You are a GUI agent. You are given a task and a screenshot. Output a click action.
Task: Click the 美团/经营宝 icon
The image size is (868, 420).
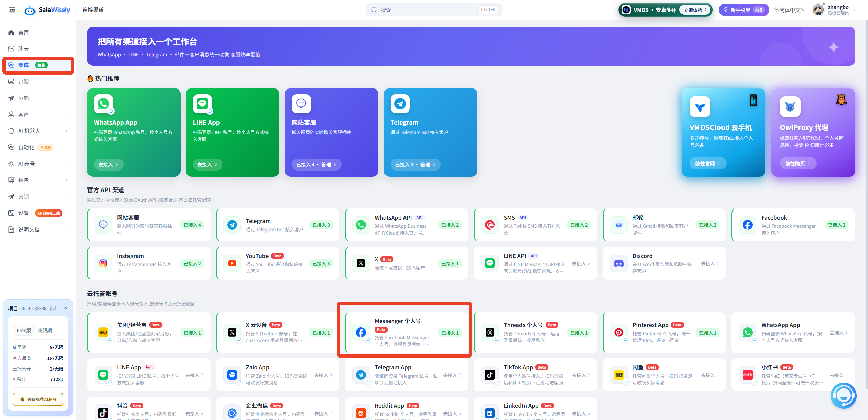click(x=103, y=333)
